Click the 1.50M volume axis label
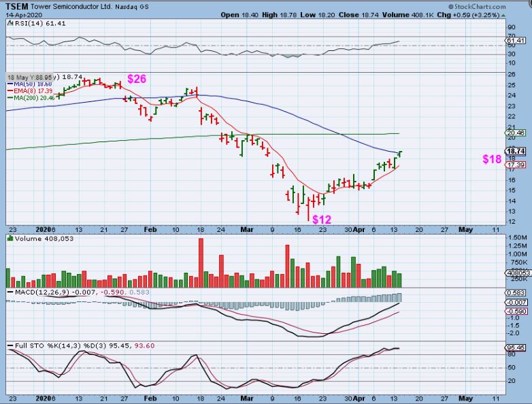532x404 pixels. point(518,237)
